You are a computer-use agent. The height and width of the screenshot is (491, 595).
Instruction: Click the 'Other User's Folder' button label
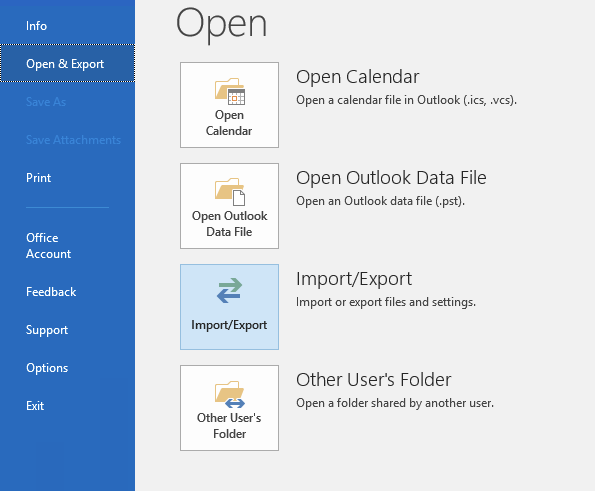[229, 425]
